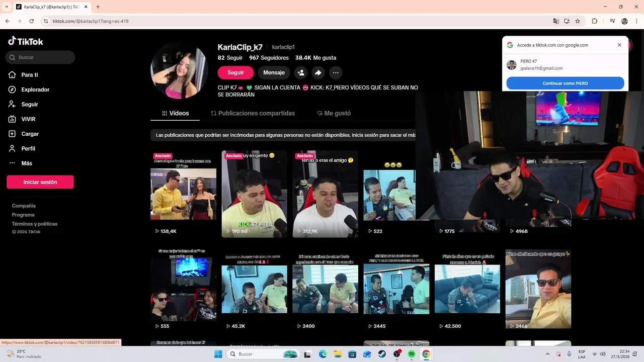Open the video with 2400 views

(x=326, y=289)
